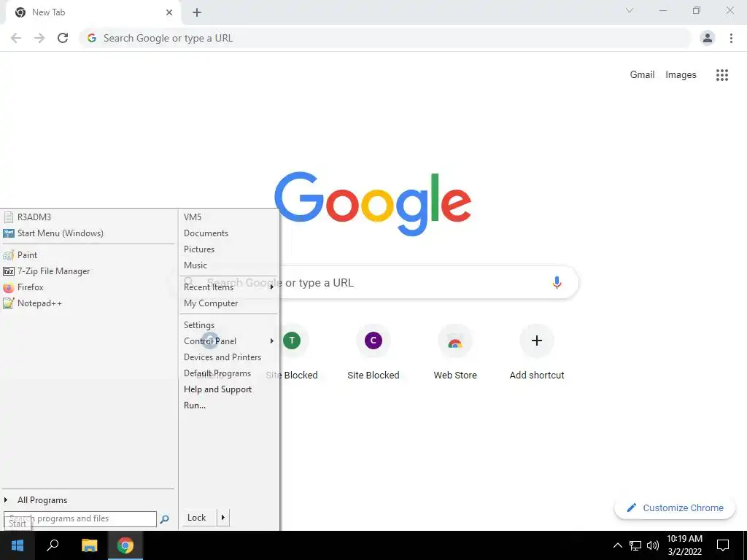Screen dimensions: 747x560
Task: Open the Run... dialog
Action: [195, 405]
